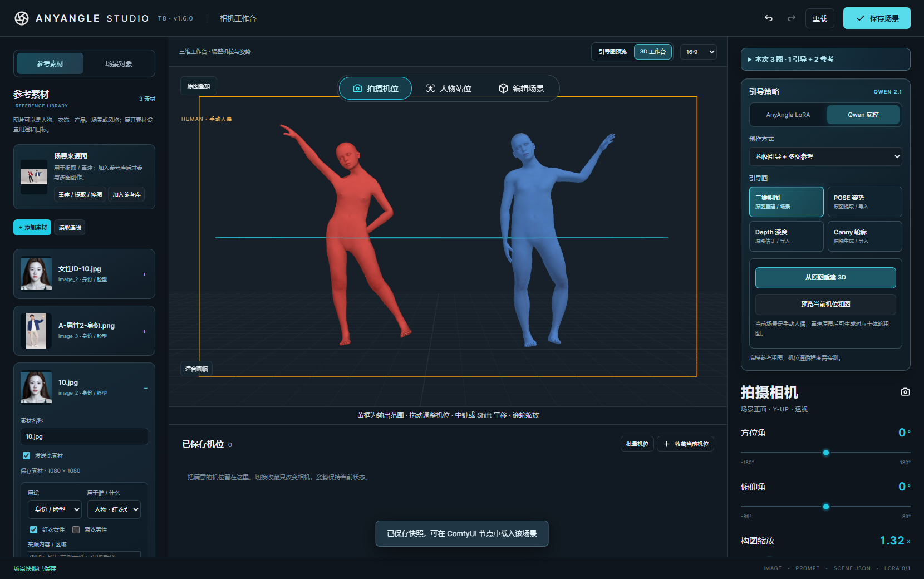
Task: Open the 16:9 aspect ratio dropdown
Action: tap(699, 52)
